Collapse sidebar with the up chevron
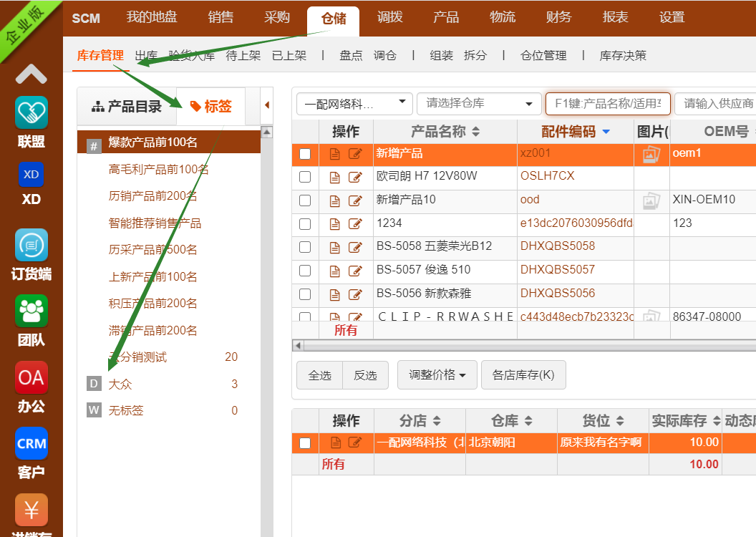 pos(31,74)
